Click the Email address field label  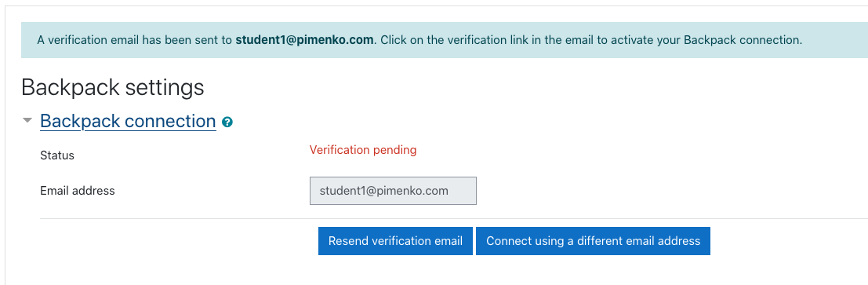pyautogui.click(x=78, y=191)
